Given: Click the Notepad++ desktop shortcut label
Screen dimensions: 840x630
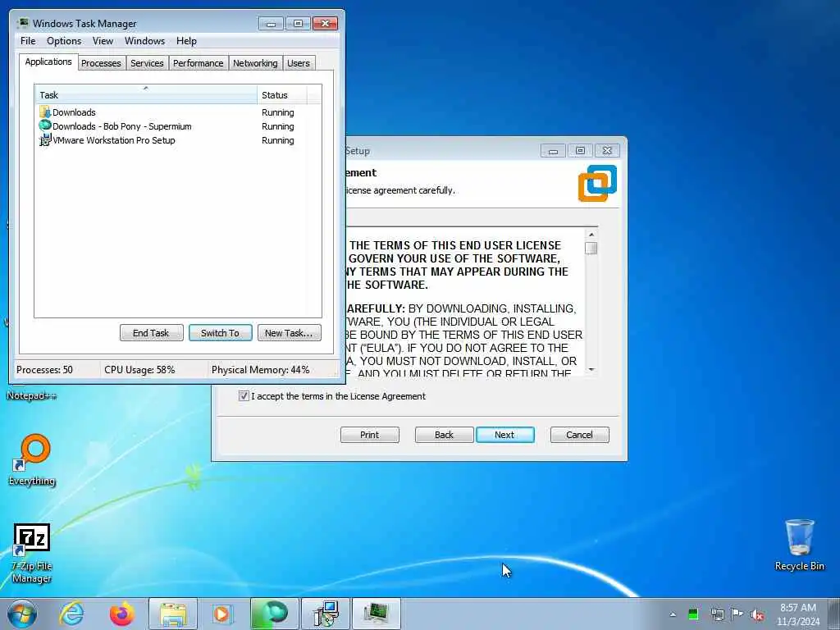Looking at the screenshot, I should pyautogui.click(x=32, y=396).
